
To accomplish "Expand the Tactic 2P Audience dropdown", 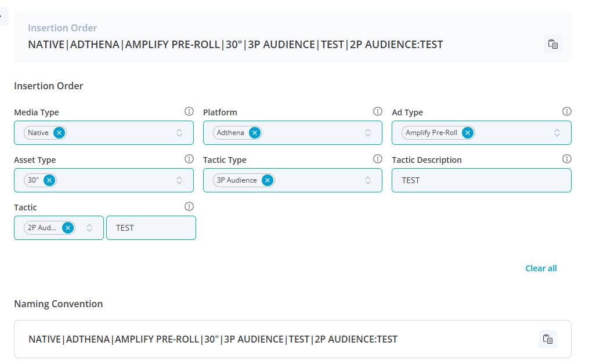I will click(x=89, y=228).
